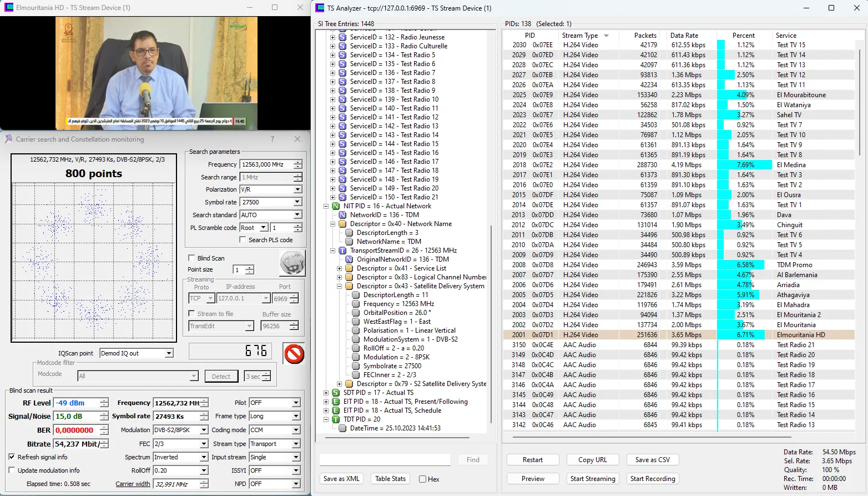Uncheck Refresh signal info
Screen dimensions: 868x496
pos(12,457)
